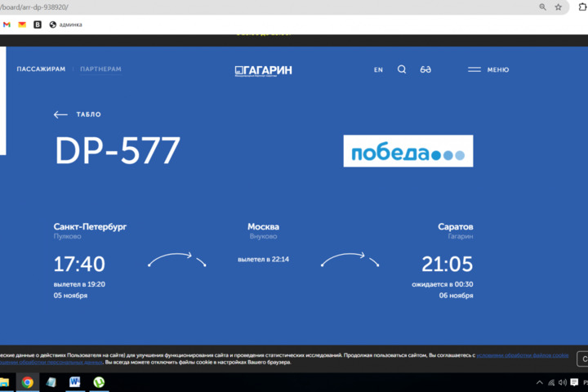Select the ПАССАЖИРАМ tab
588x392 pixels.
click(x=41, y=69)
